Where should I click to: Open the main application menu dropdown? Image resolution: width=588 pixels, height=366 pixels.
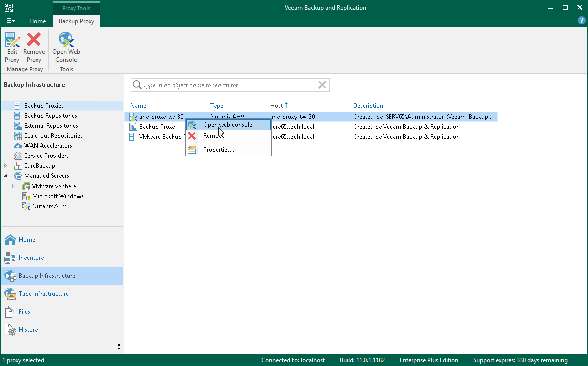[x=10, y=21]
